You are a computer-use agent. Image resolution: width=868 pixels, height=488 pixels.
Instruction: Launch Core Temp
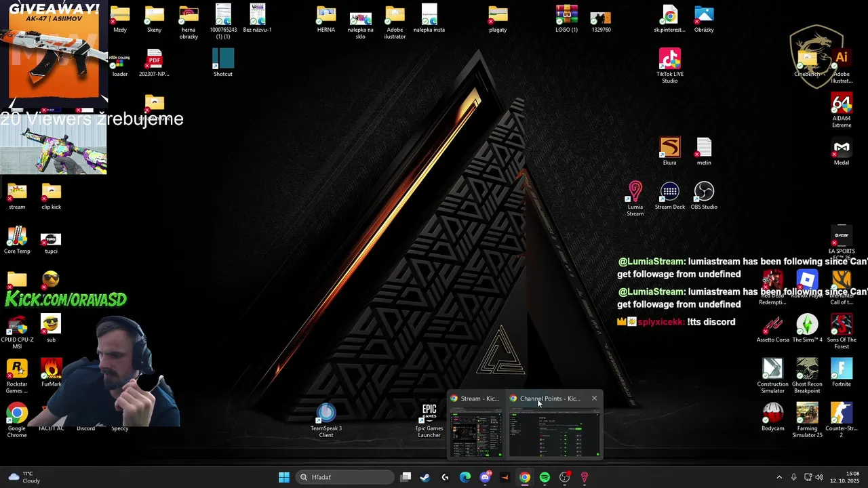[17, 240]
